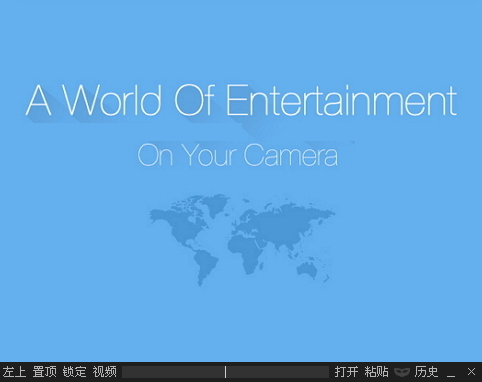Click the mask icon in bottom bar

click(402, 372)
